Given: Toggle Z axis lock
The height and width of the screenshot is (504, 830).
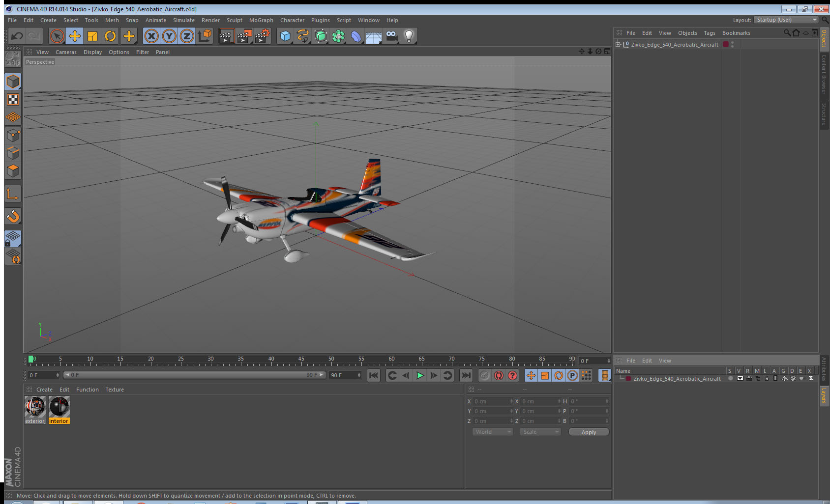Looking at the screenshot, I should pyautogui.click(x=187, y=36).
